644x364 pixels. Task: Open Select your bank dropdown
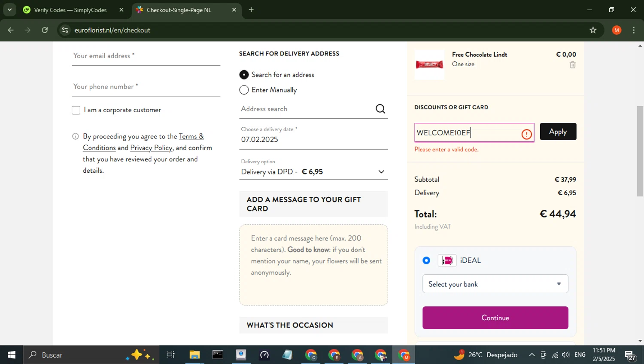point(495,284)
